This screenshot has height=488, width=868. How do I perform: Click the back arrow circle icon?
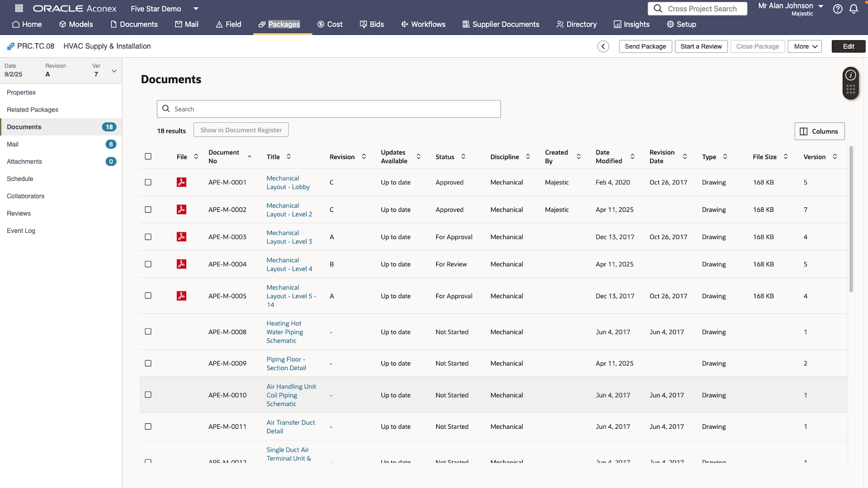tap(603, 47)
